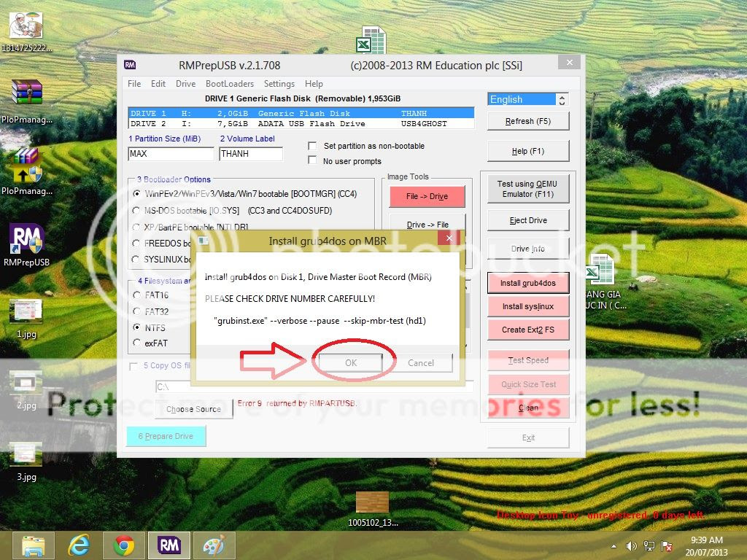Click Choose Source button
The width and height of the screenshot is (747, 560).
(193, 409)
